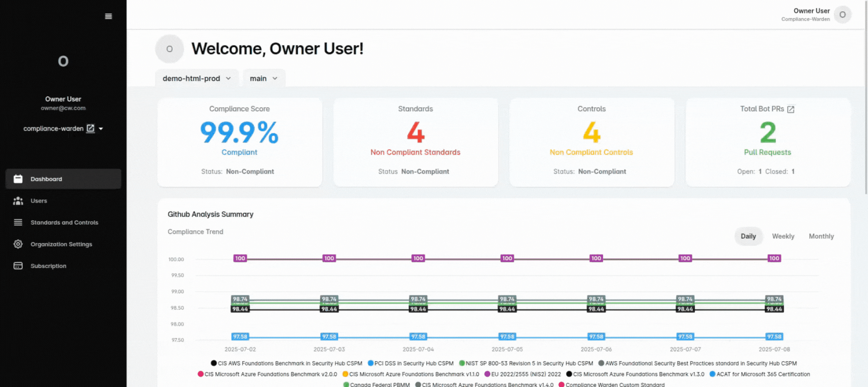Open Standards and Controls menu item
The image size is (868, 387).
[x=63, y=222]
